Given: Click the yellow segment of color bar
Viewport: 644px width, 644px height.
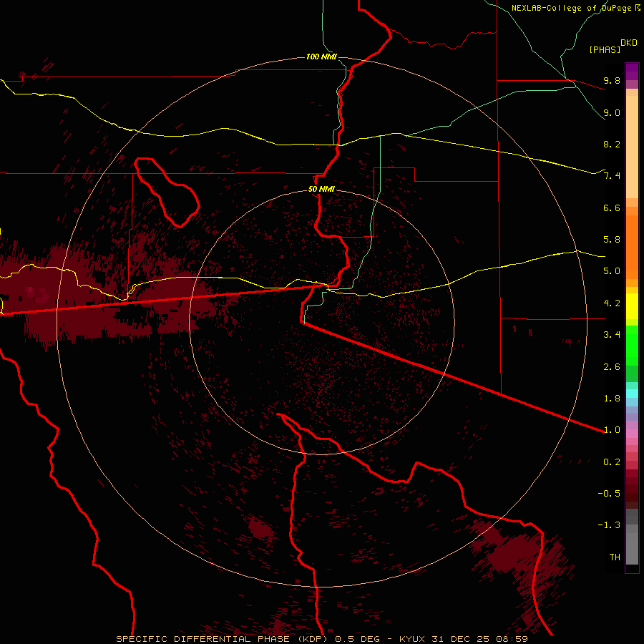Looking at the screenshot, I should [x=632, y=306].
